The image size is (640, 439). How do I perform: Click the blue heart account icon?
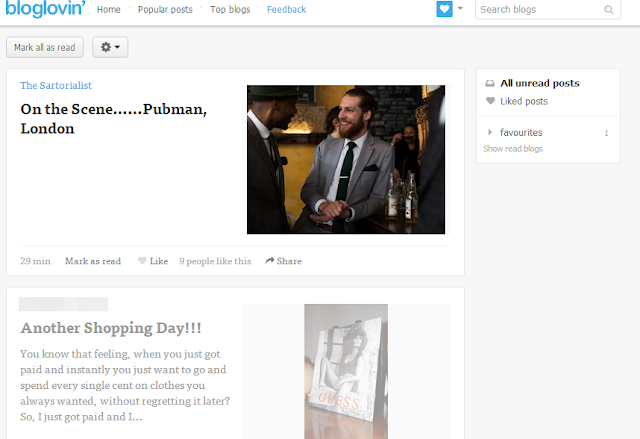point(444,9)
